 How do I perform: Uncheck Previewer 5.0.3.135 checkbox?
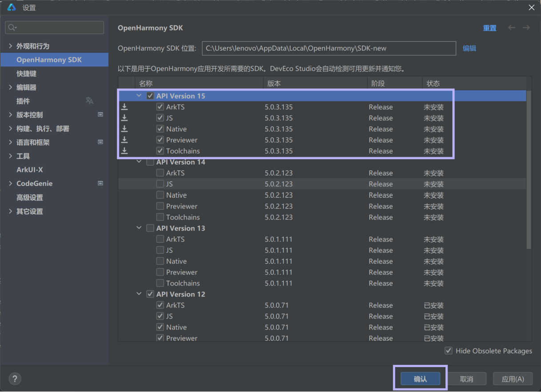[x=160, y=140]
